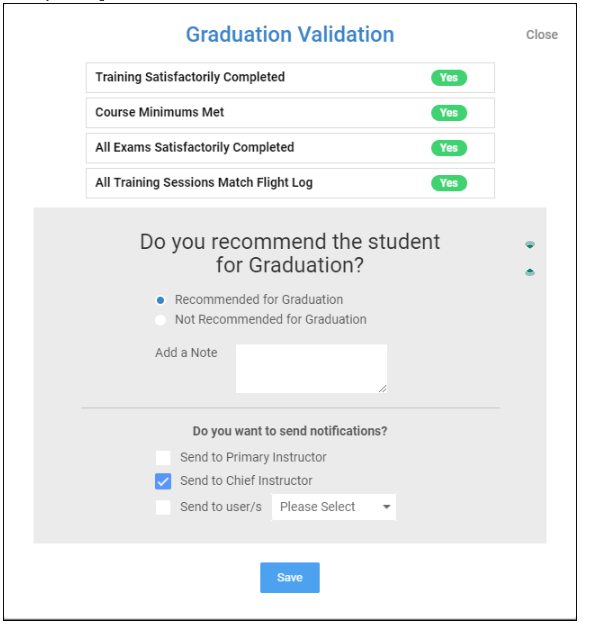Close the Graduation Validation dialog

click(542, 35)
